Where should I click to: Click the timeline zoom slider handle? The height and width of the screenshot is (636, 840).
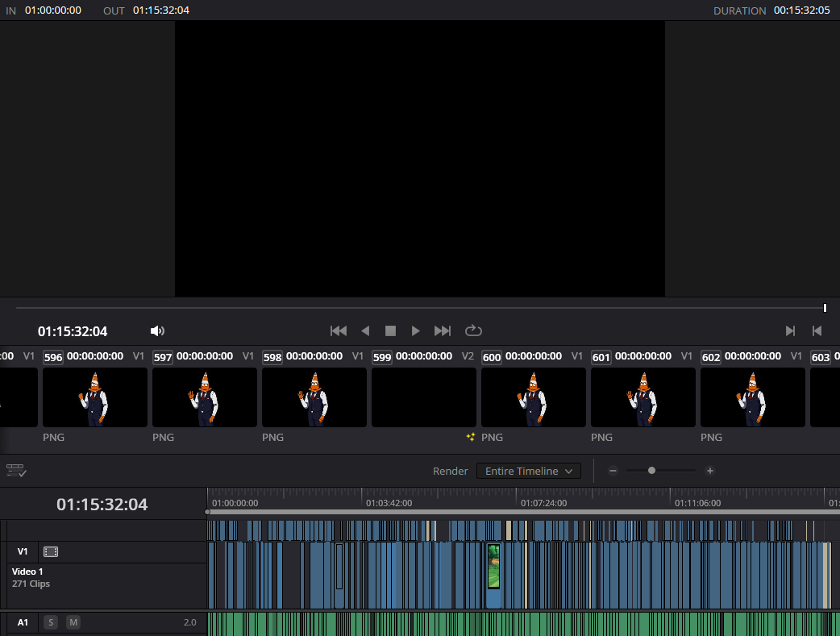[651, 471]
